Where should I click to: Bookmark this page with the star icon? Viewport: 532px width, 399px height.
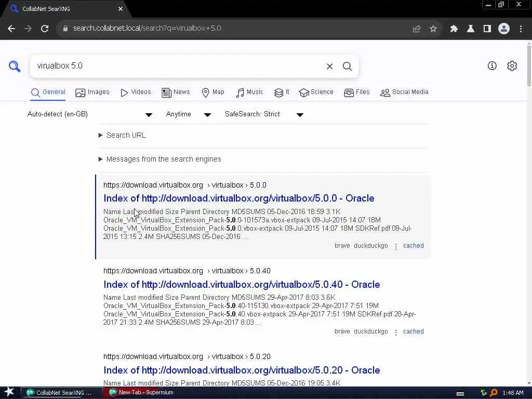[x=433, y=29]
